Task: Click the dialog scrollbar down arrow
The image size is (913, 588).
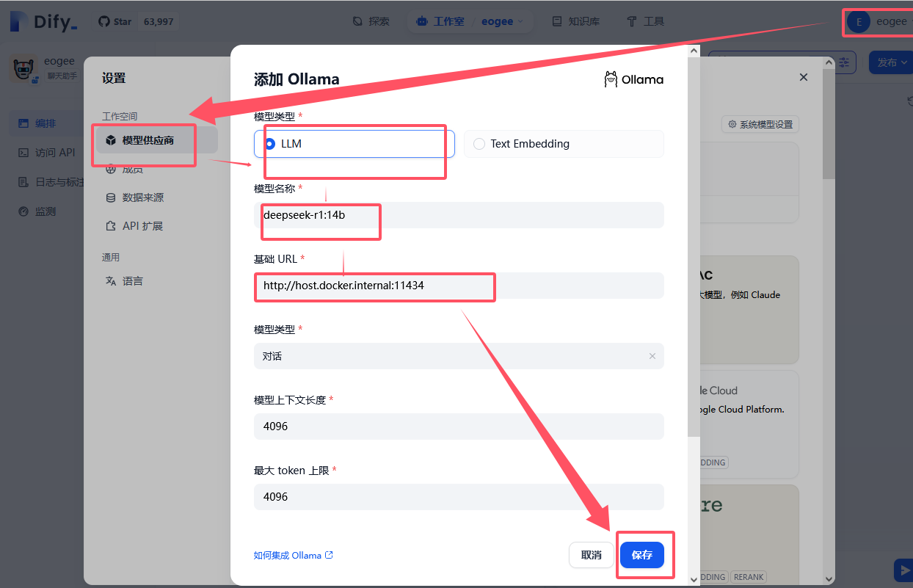Action: [694, 578]
